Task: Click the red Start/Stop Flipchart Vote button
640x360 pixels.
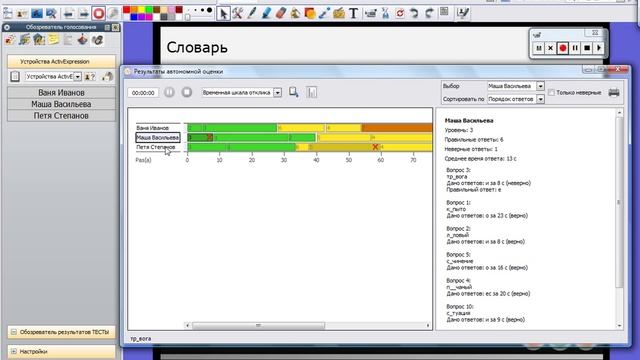Action: pyautogui.click(x=98, y=13)
